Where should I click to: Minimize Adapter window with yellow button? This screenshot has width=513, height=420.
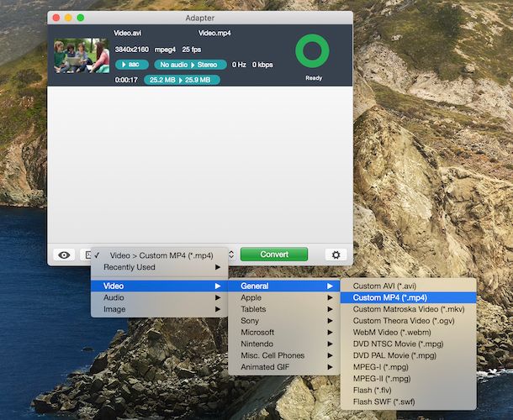click(68, 18)
